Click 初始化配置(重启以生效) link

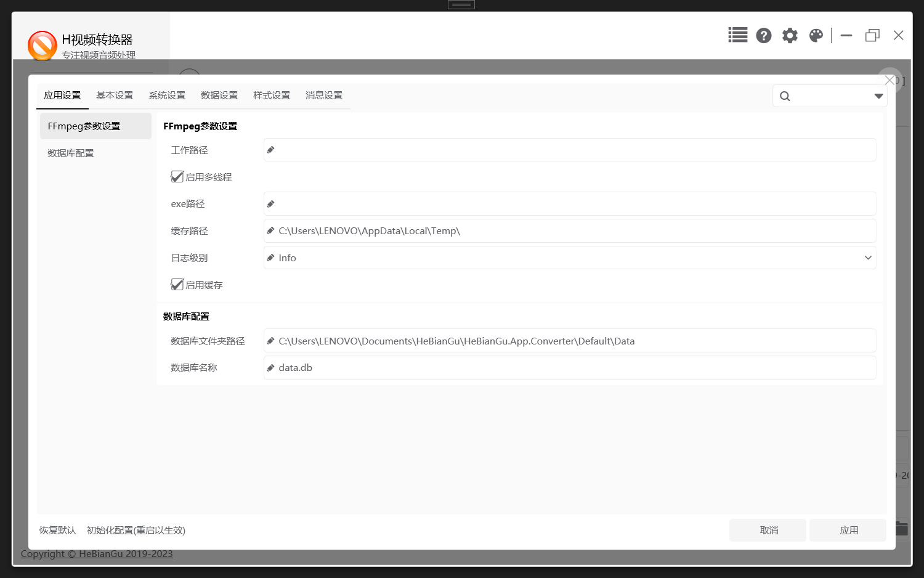click(136, 531)
